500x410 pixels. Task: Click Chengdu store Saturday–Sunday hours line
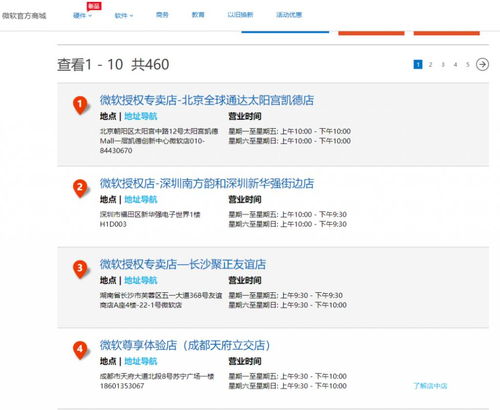click(x=287, y=386)
